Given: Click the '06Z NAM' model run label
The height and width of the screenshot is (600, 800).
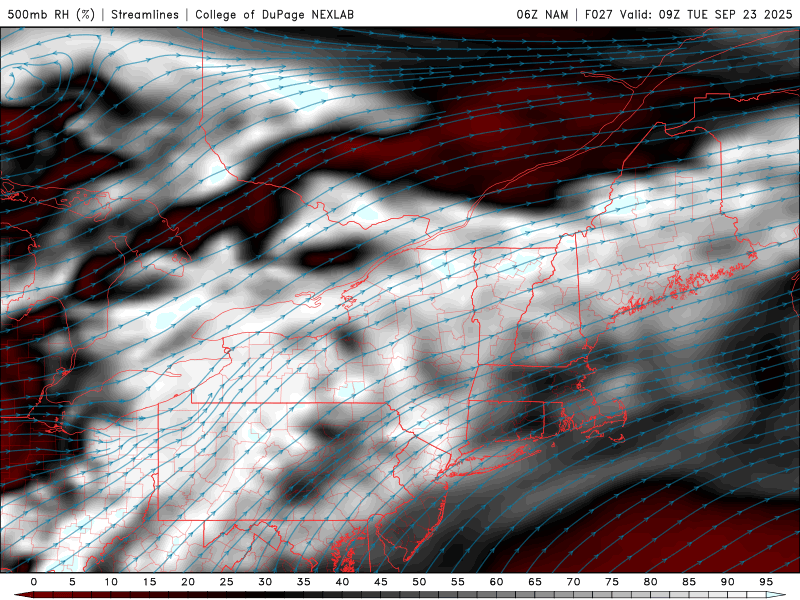Looking at the screenshot, I should pyautogui.click(x=542, y=14).
